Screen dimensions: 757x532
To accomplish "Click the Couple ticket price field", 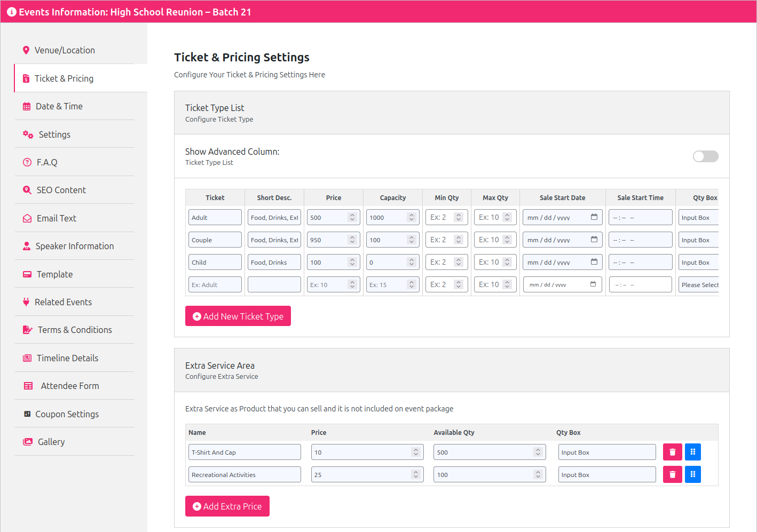I will [x=328, y=240].
